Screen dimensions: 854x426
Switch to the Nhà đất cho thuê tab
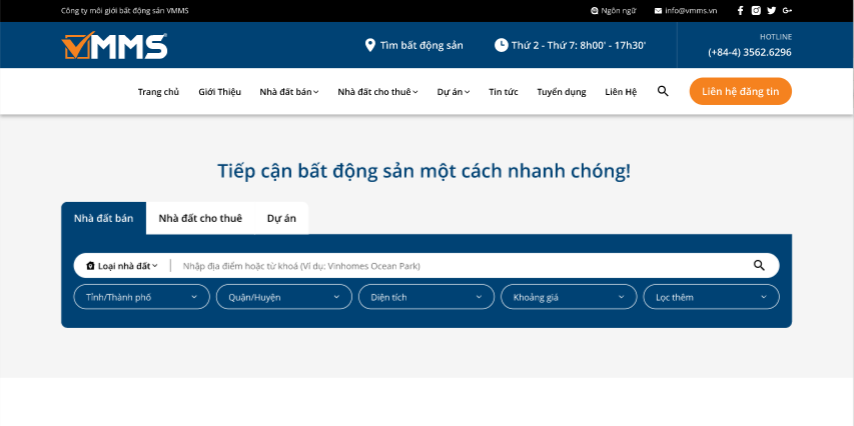200,218
